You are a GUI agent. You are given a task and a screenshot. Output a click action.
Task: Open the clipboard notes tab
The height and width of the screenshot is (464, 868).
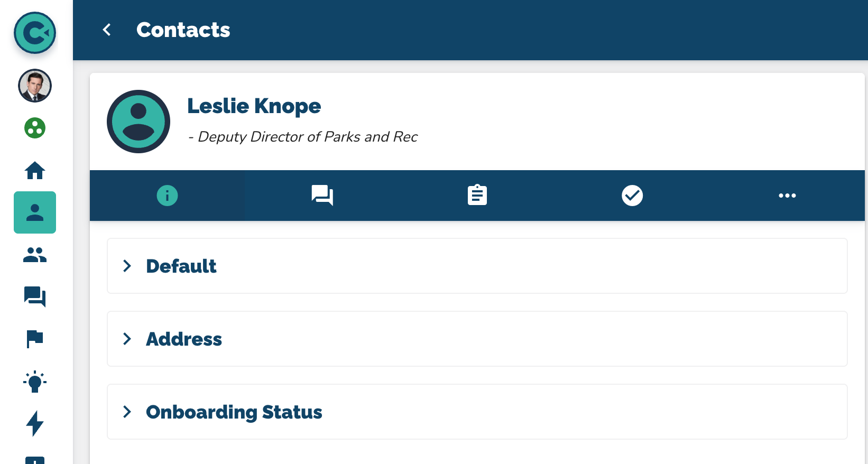click(477, 196)
